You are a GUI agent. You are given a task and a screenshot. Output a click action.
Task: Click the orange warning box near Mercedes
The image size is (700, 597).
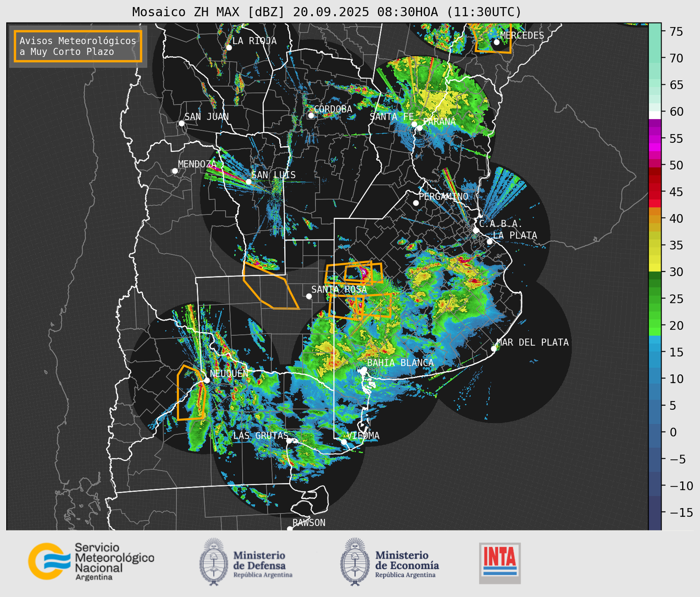tap(492, 38)
